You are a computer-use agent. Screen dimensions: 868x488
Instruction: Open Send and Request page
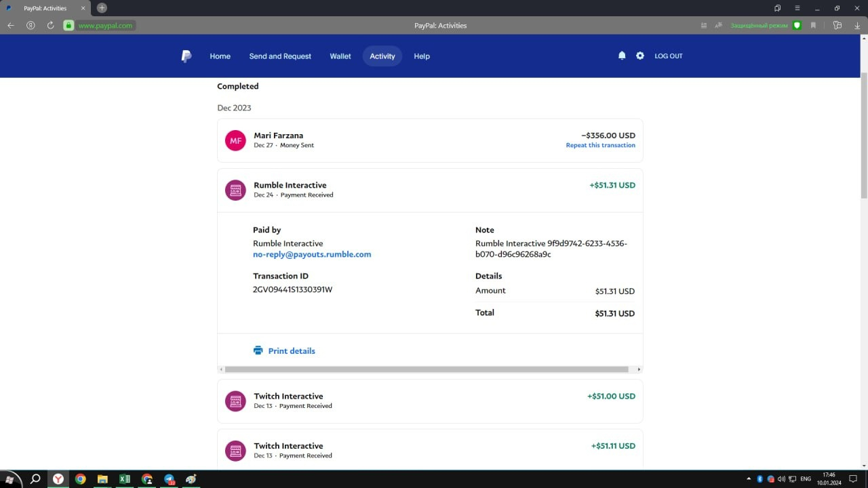280,56
